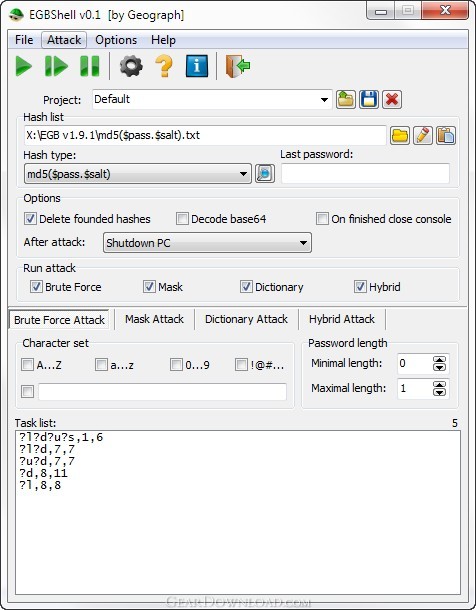Viewport: 476px width, 610px height.
Task: Show info via the blue 'i' icon
Action: (x=197, y=66)
